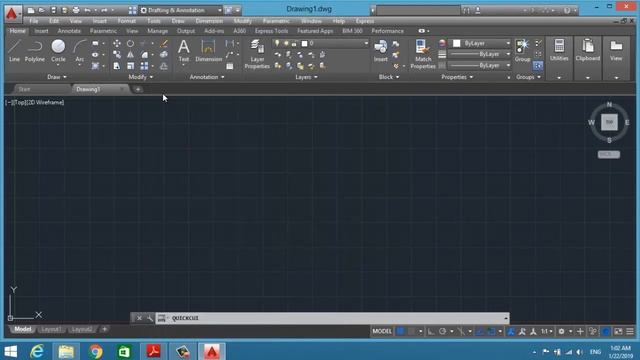Expand the Annotation panel
The width and height of the screenshot is (640, 360).
[x=207, y=77]
